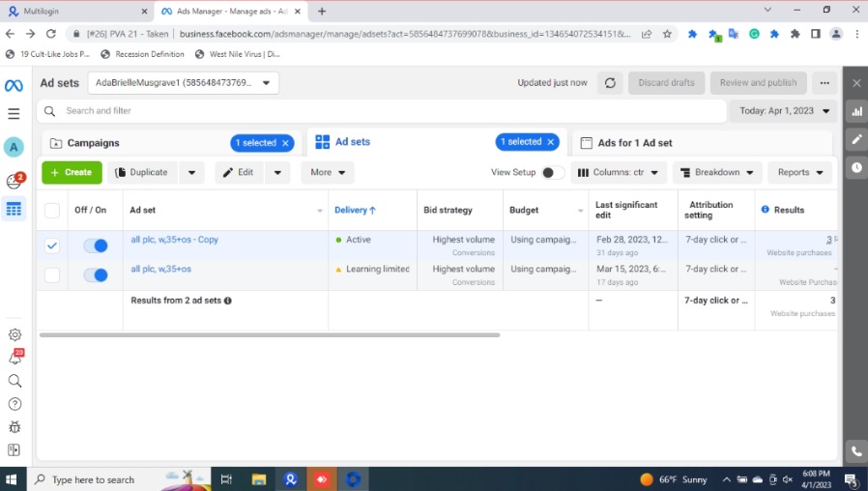This screenshot has height=491, width=868.
Task: Open settings gear in left sidebar
Action: coord(14,334)
